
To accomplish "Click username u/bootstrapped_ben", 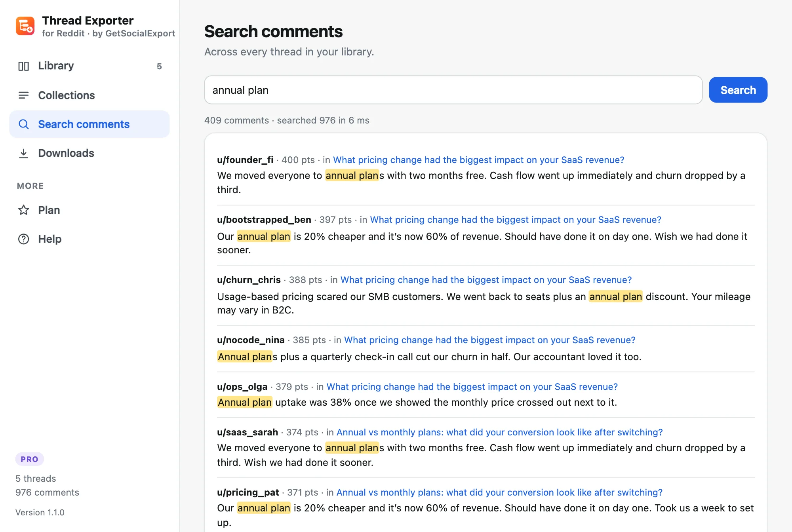I will coord(264,220).
